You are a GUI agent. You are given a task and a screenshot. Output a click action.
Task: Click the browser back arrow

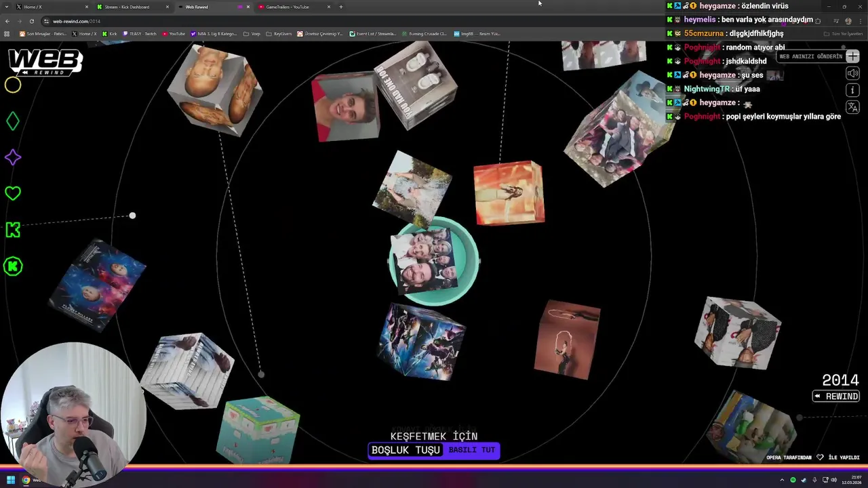click(7, 21)
